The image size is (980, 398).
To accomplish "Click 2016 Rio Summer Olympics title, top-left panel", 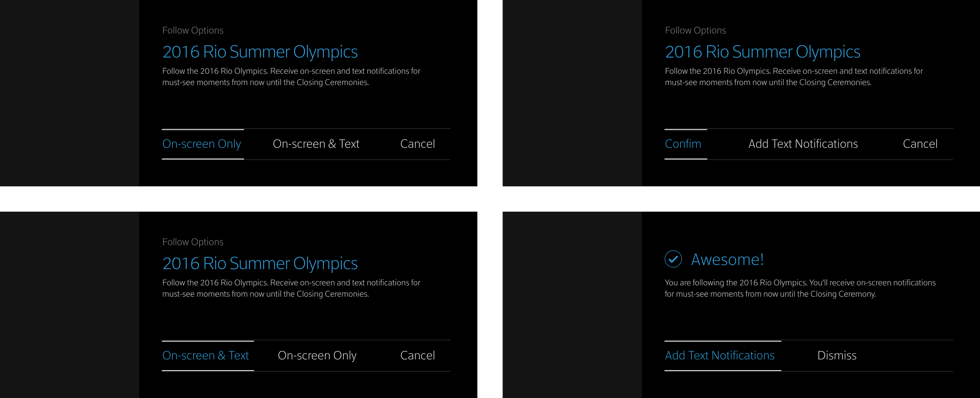I will (260, 52).
